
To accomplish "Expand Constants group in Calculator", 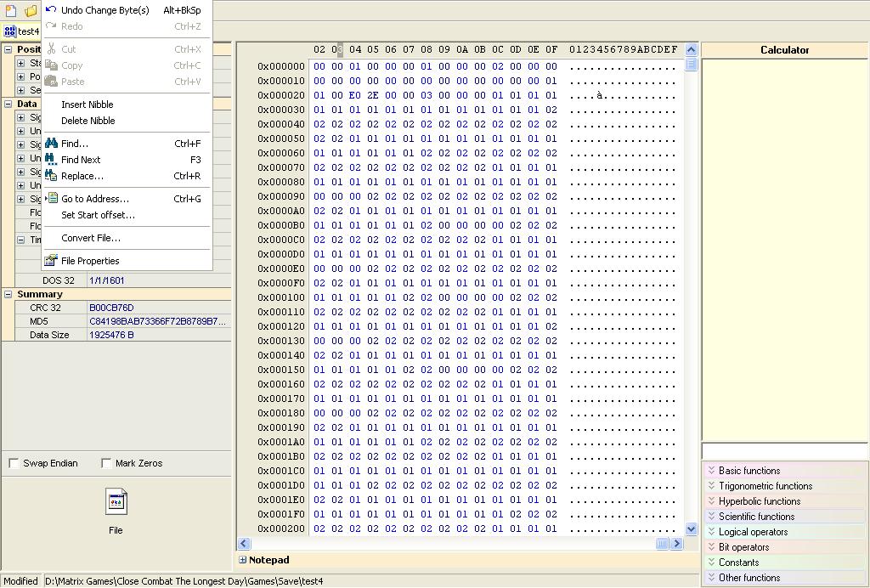I will pos(785,562).
